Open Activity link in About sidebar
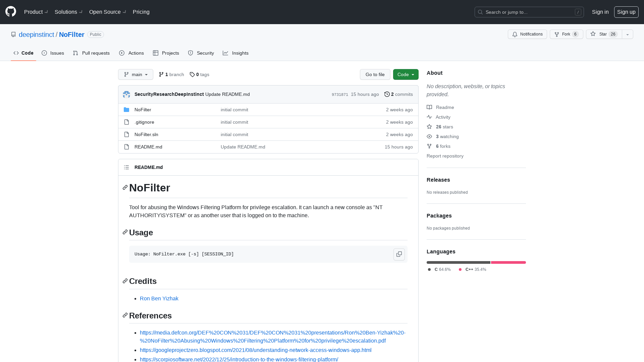644x362 pixels. tap(439, 117)
